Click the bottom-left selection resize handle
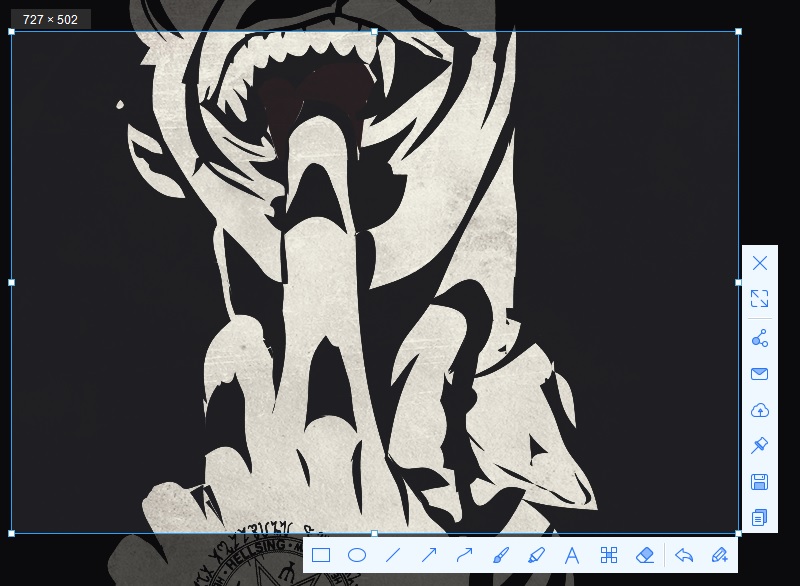800x586 pixels. point(12,533)
